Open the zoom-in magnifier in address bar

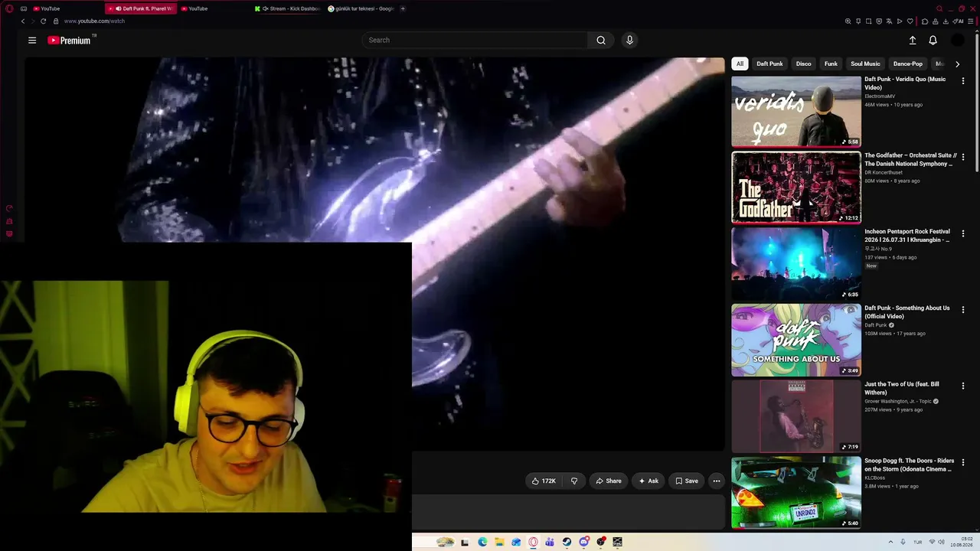click(x=848, y=21)
